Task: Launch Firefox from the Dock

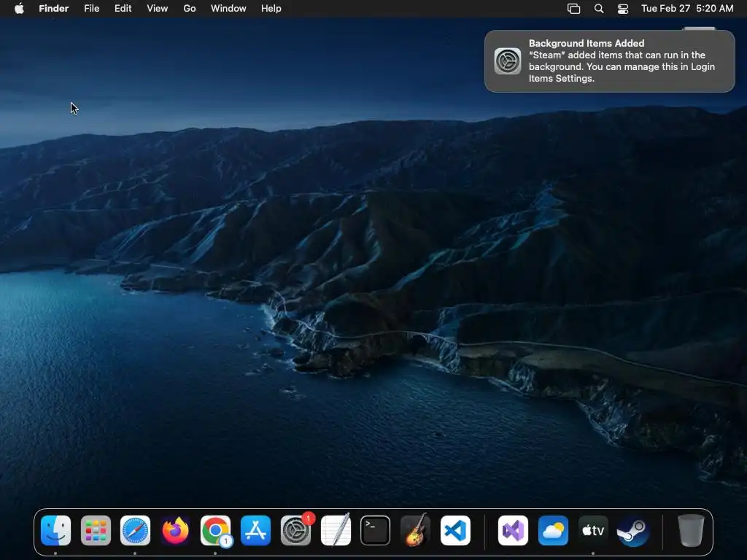Action: click(175, 531)
